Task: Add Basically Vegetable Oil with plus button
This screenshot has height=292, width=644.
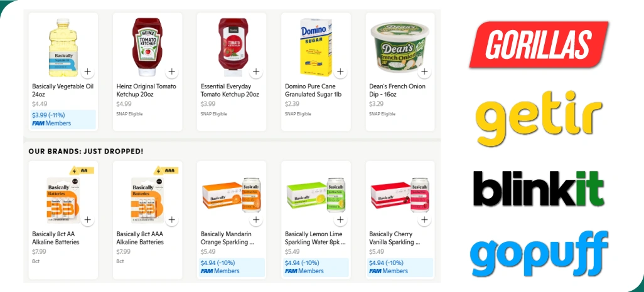Action: pyautogui.click(x=87, y=72)
